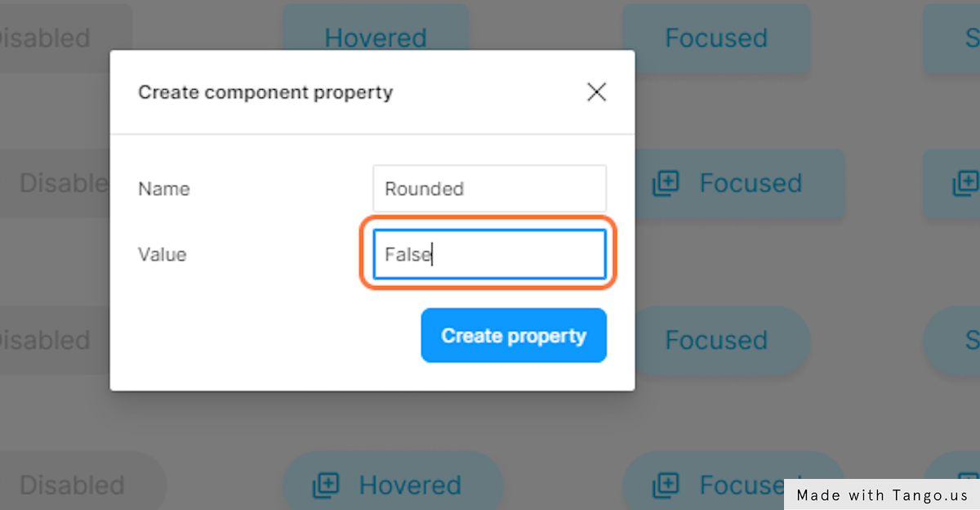980x510 pixels.
Task: Click the Focused text on square icon button
Action: 751,183
